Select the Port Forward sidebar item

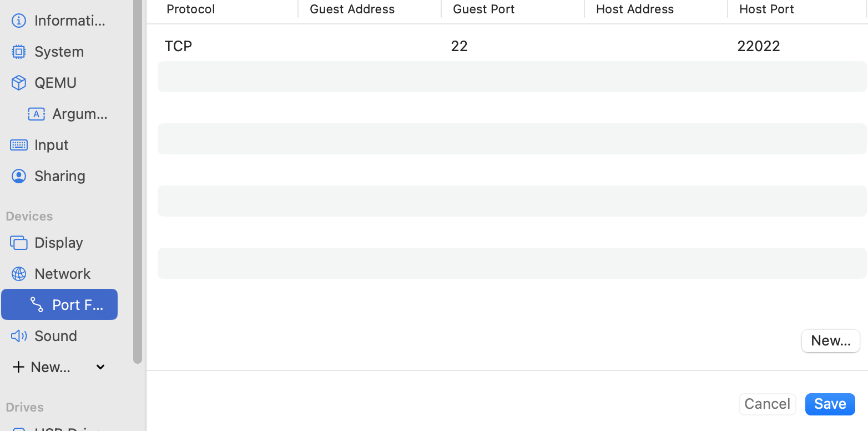coord(59,304)
